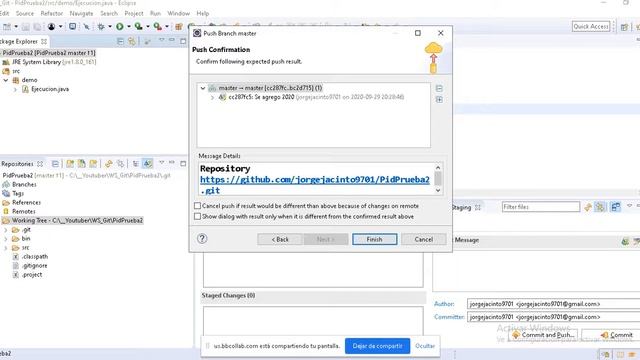Click the Debug bug toolbar icon
Screen dimensions: 640x360
tap(101, 27)
